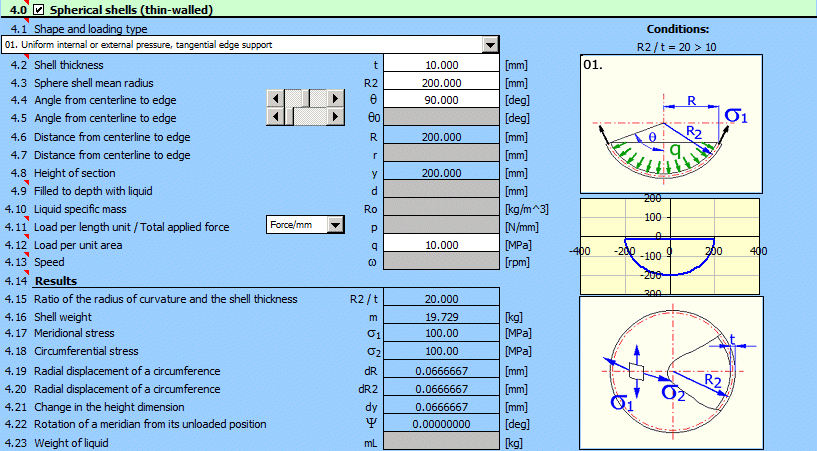
Task: Click left arrow of θ angle scrollbar
Action: point(276,98)
